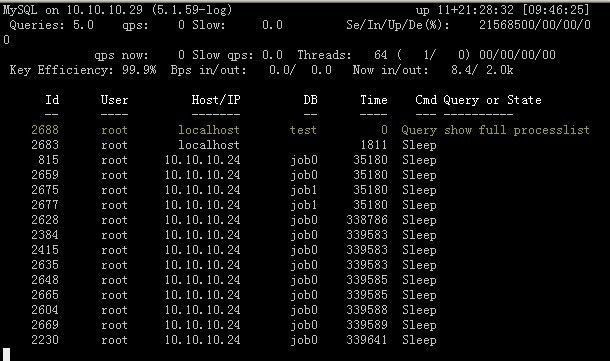
Task: Click the 'Key Efficiency:' label
Action: [x=61, y=70]
